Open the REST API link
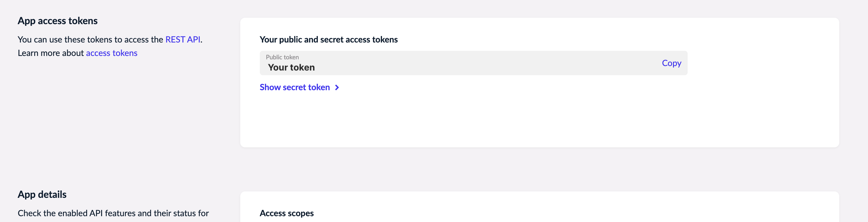868x222 pixels. click(x=183, y=39)
